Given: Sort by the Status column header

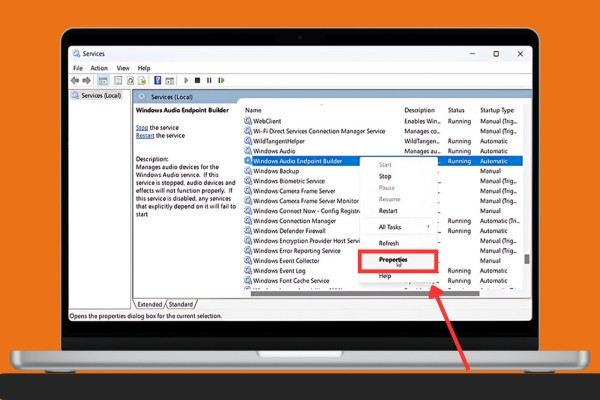Looking at the screenshot, I should [456, 110].
